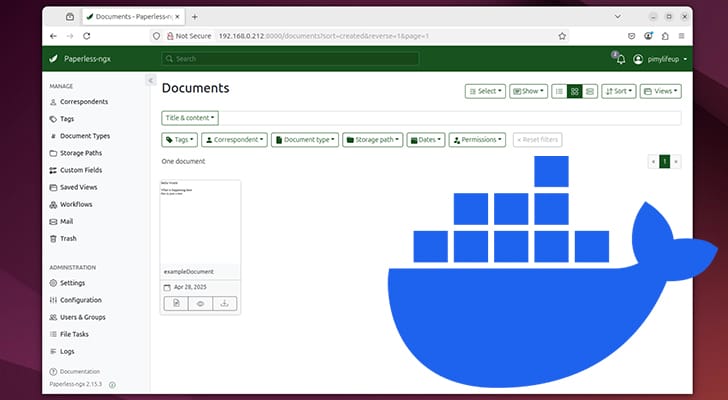Image resolution: width=728 pixels, height=400 pixels.
Task: Open File Tasks page
Action: point(69,334)
